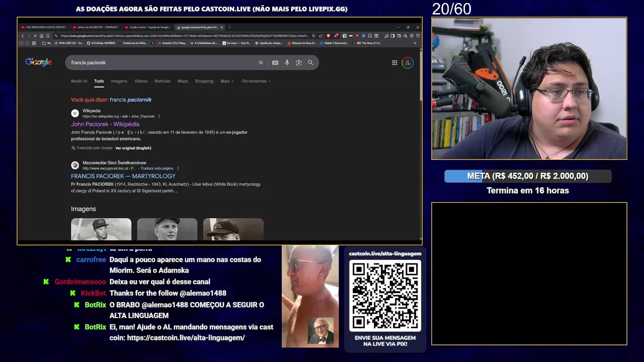Search by image with Google Lens icon
Image resolution: width=644 pixels, height=362 pixels.
click(298, 62)
